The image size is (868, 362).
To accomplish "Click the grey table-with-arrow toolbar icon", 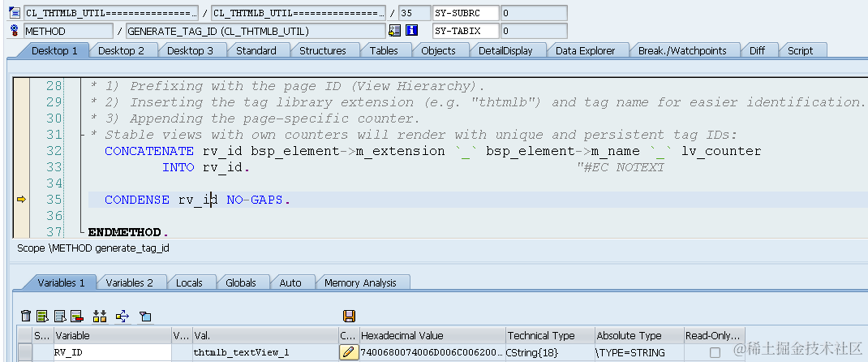I will coord(60,316).
